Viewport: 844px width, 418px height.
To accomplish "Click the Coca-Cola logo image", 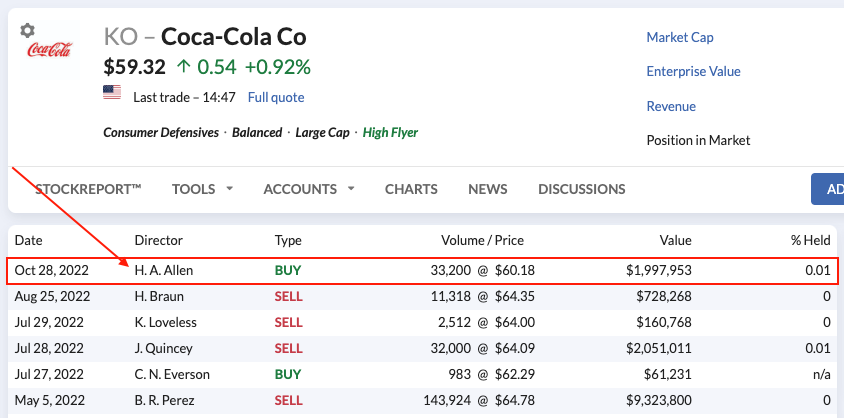I will point(47,50).
